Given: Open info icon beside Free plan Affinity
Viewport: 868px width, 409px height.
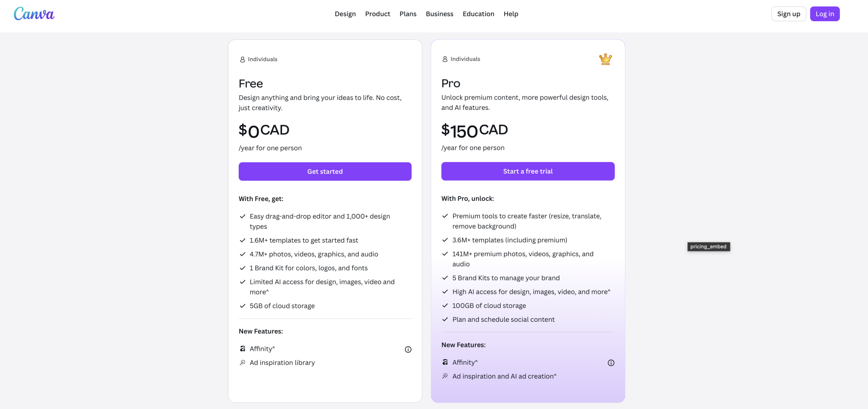Looking at the screenshot, I should click(x=408, y=350).
